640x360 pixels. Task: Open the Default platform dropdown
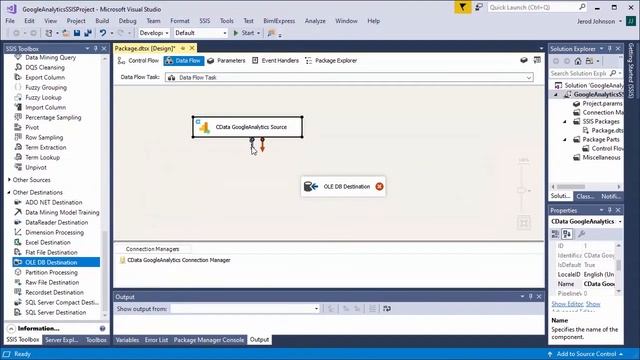(200, 33)
